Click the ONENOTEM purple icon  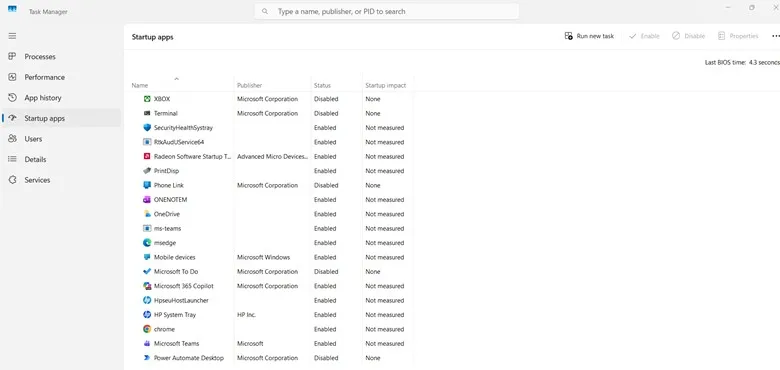147,199
